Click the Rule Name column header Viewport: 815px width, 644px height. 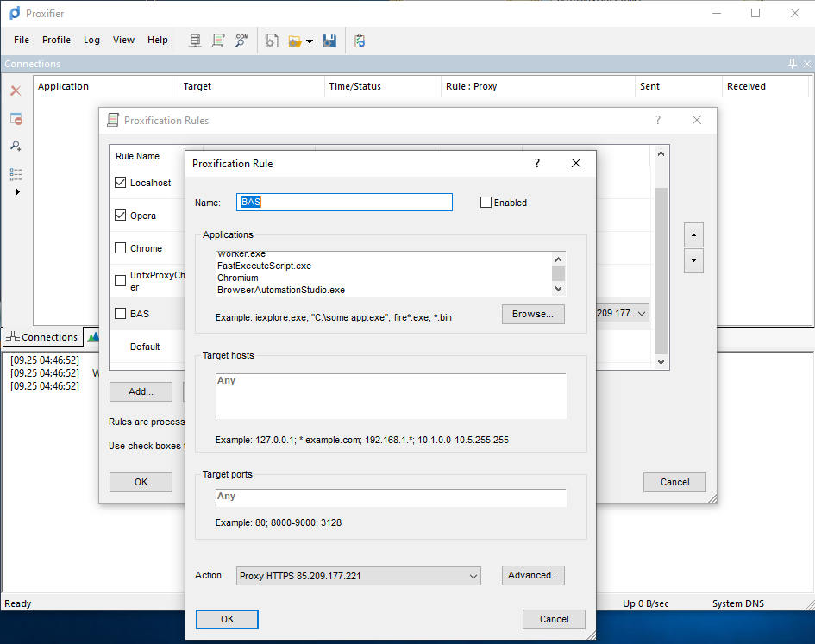tap(137, 156)
